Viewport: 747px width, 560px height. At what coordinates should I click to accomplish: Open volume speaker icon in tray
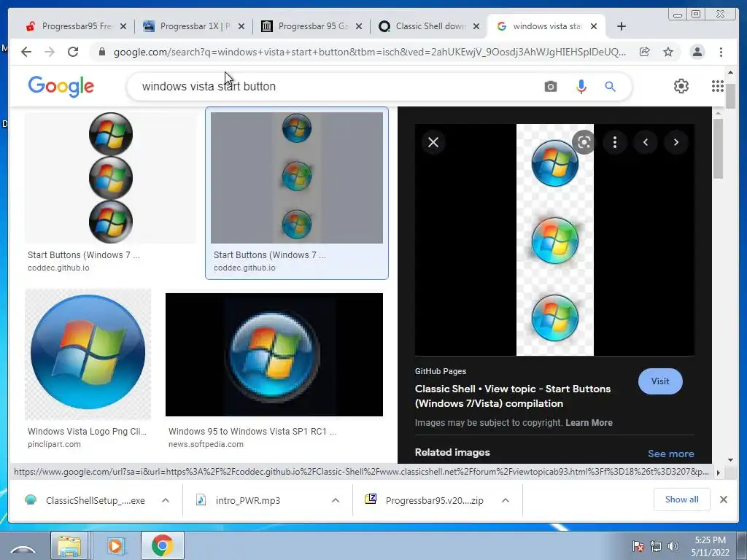click(x=673, y=546)
